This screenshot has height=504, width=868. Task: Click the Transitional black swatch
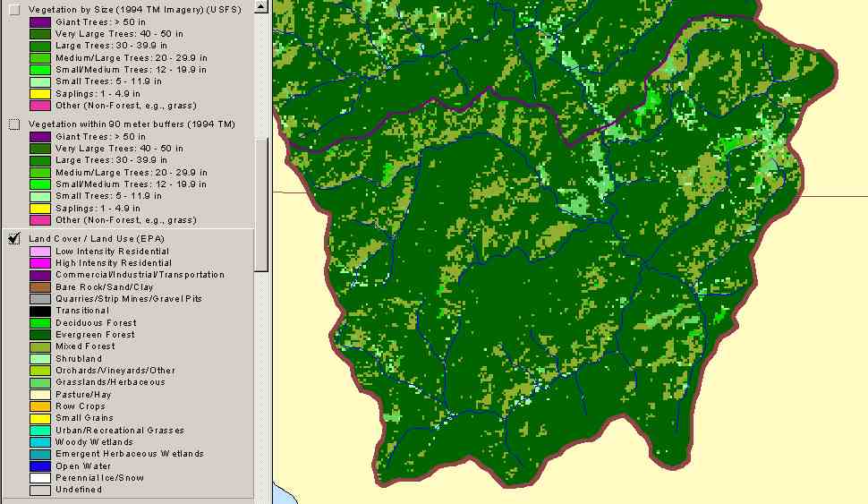tap(40, 311)
